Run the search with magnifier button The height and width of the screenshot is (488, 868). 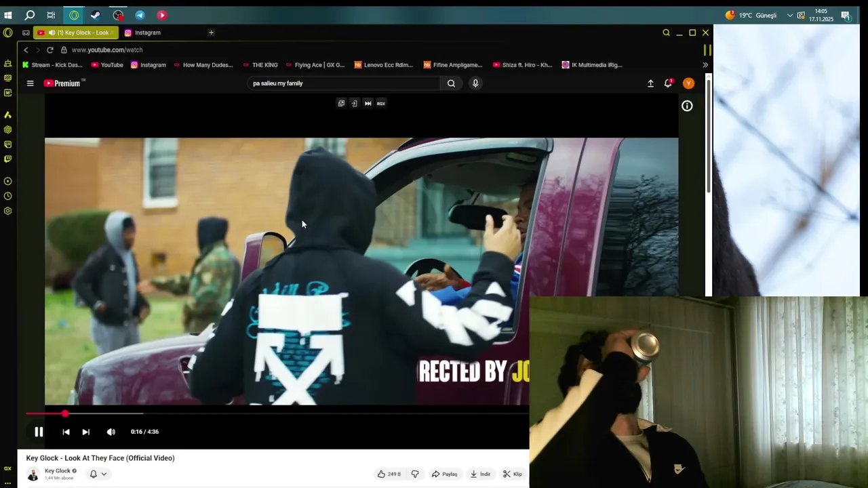coord(451,83)
